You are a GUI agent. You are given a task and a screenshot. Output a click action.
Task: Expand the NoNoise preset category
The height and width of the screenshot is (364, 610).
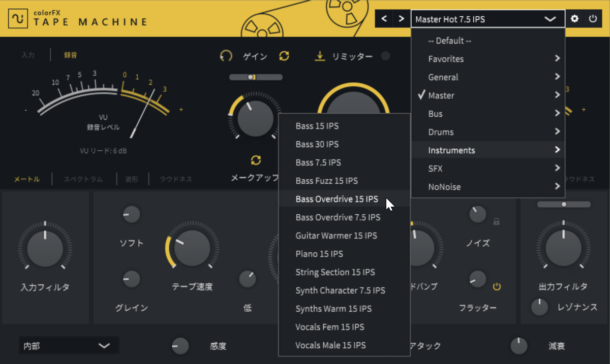(488, 187)
